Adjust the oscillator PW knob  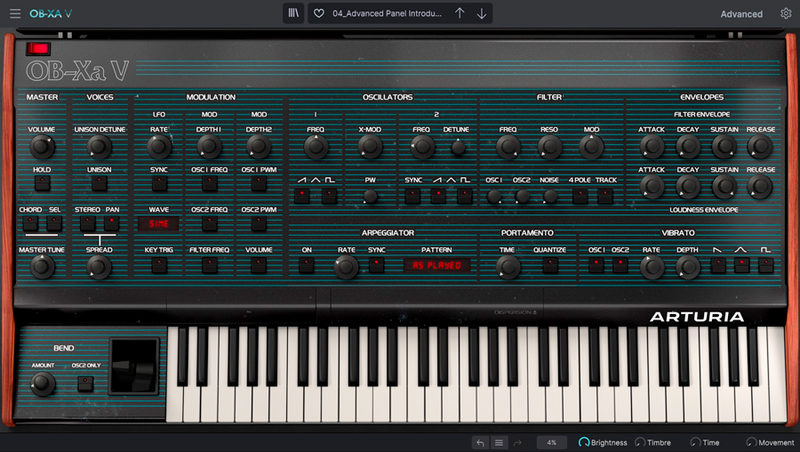(370, 196)
